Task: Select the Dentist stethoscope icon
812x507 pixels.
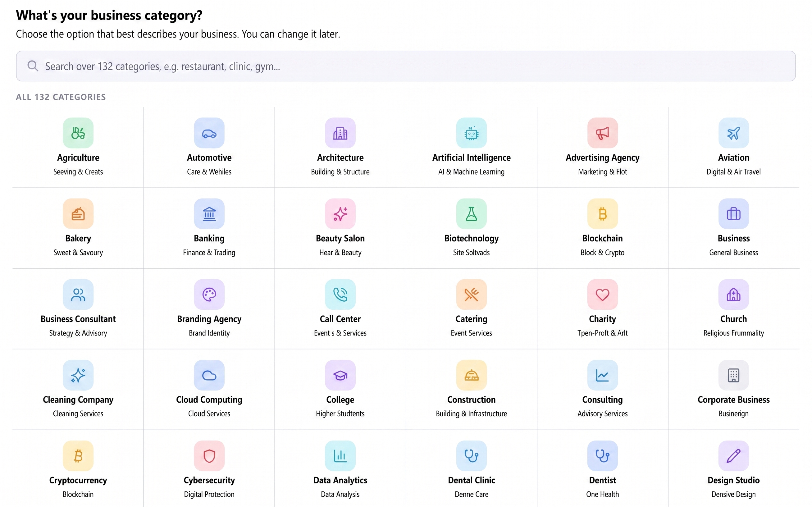Action: 602,456
